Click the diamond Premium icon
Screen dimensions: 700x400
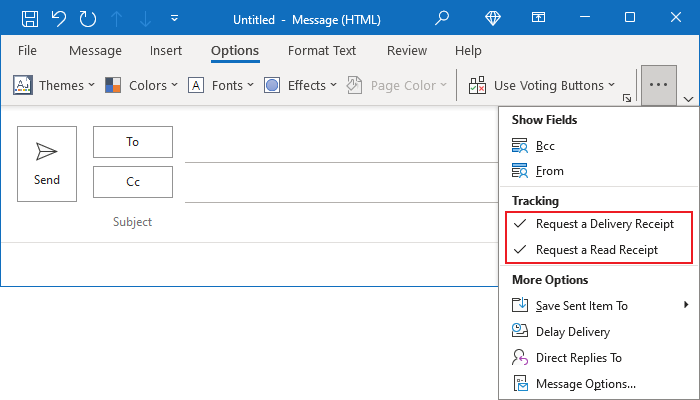pyautogui.click(x=492, y=19)
